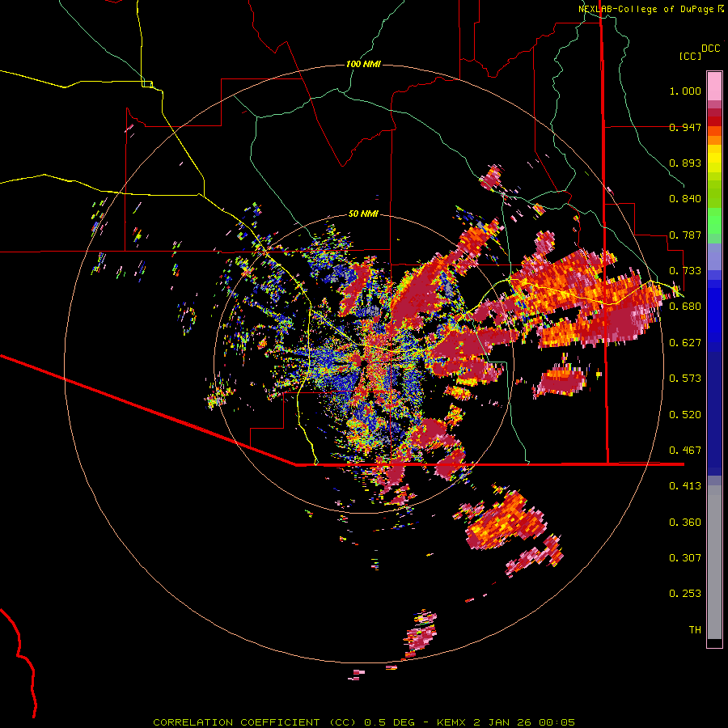Click the DCC label above color scale
The height and width of the screenshot is (728, 728).
[x=711, y=49]
